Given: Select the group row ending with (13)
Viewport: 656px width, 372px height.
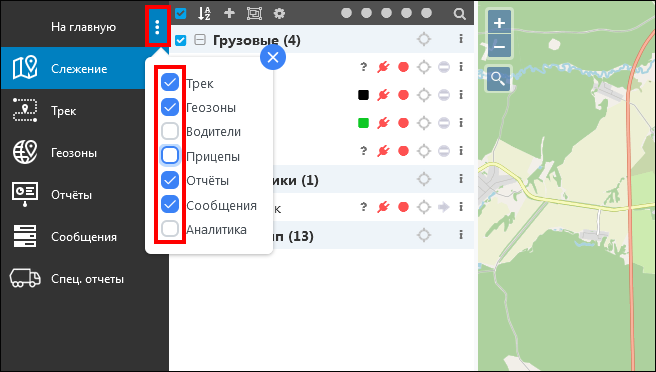Looking at the screenshot, I should [x=321, y=235].
